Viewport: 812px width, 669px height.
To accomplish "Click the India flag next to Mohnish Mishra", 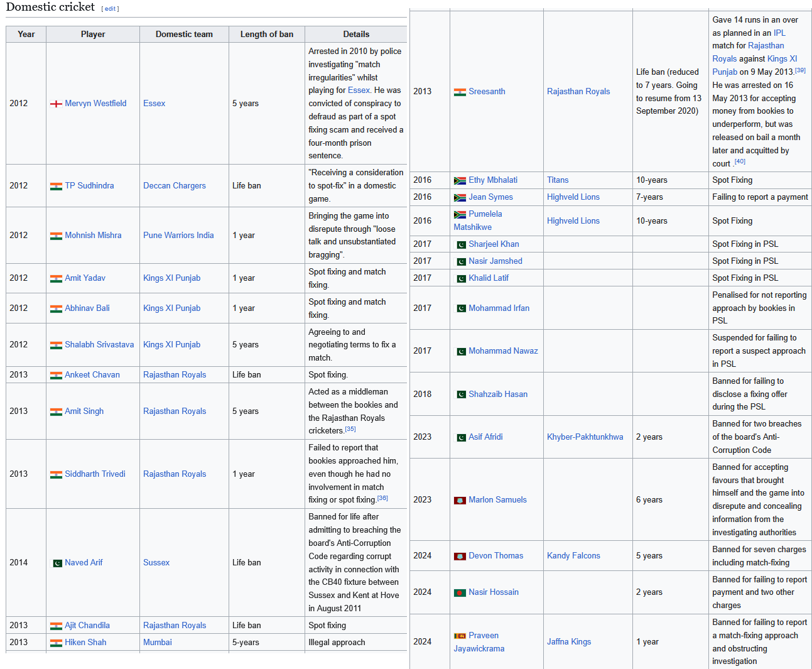I will tap(56, 236).
